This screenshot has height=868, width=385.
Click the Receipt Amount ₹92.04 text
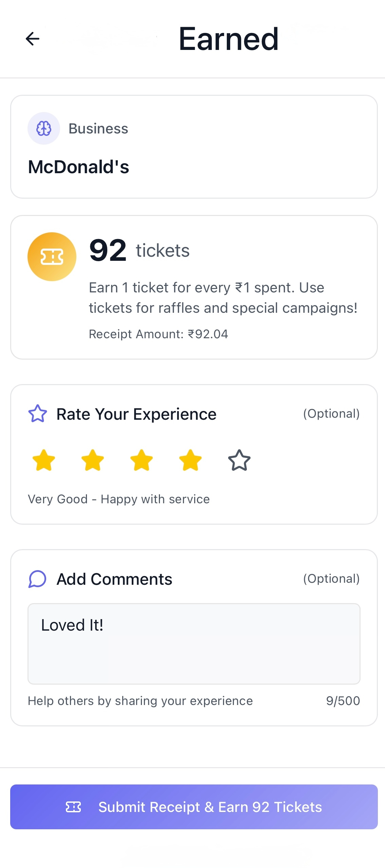pos(158,334)
